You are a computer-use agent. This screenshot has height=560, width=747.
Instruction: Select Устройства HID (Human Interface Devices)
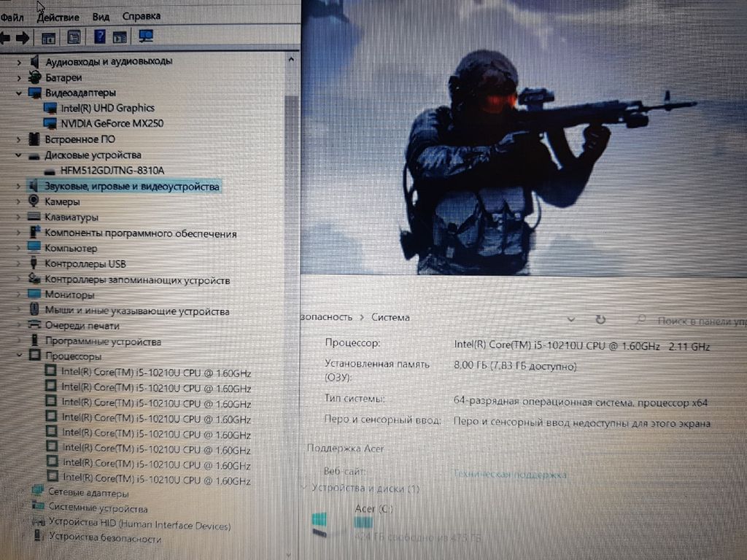click(x=139, y=525)
